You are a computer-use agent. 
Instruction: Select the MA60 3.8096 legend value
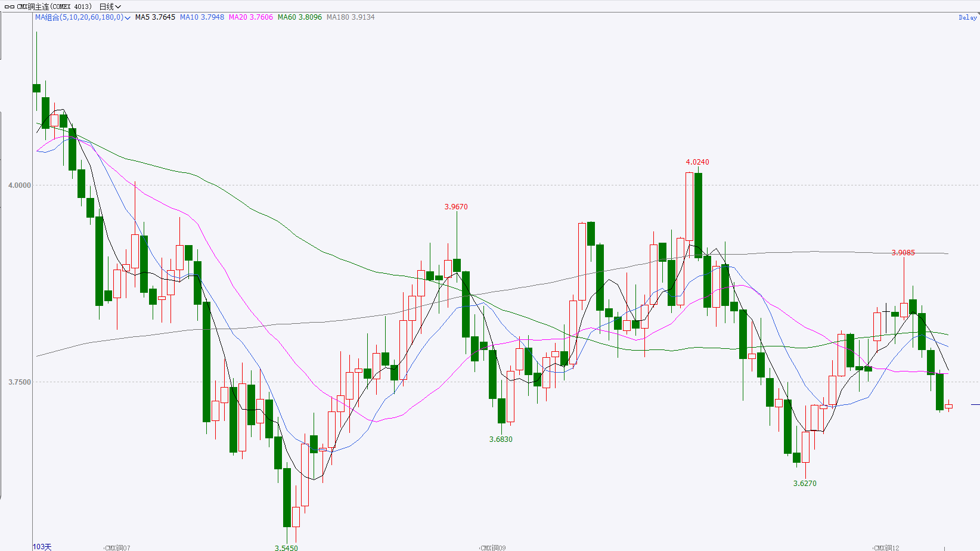(300, 17)
